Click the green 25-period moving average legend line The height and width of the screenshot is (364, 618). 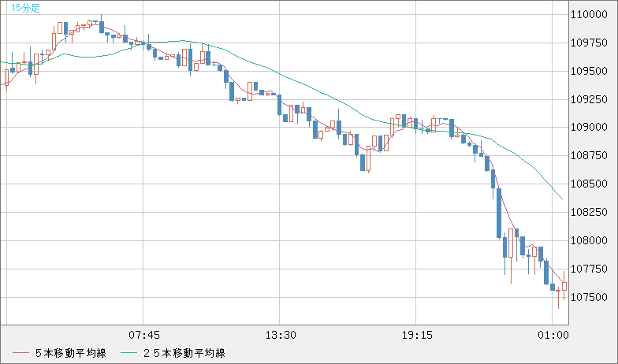tap(128, 353)
